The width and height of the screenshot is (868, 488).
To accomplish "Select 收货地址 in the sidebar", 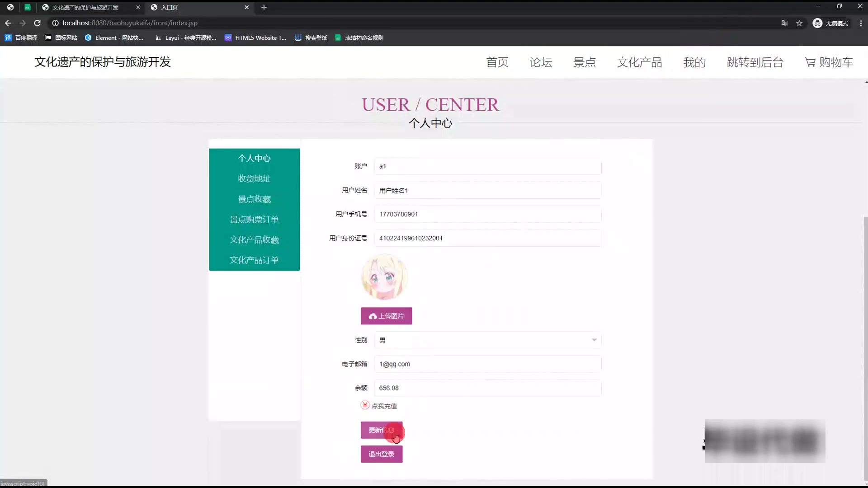I will (254, 178).
